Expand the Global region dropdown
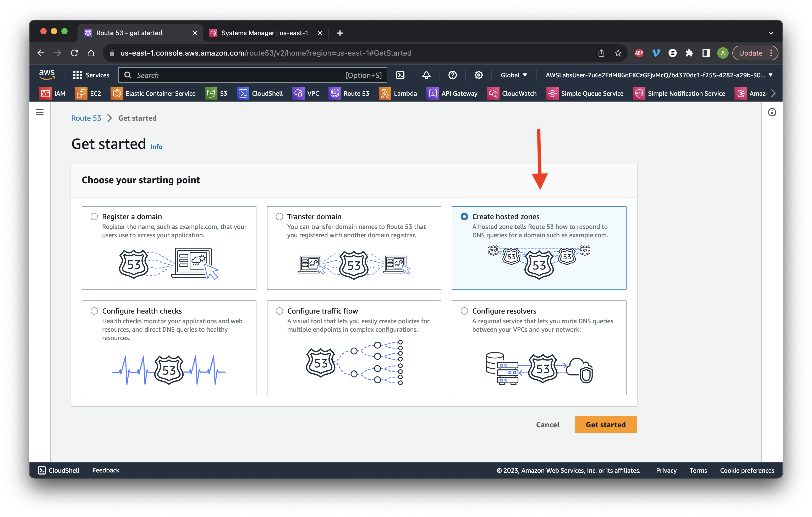The height and width of the screenshot is (517, 812). click(514, 75)
